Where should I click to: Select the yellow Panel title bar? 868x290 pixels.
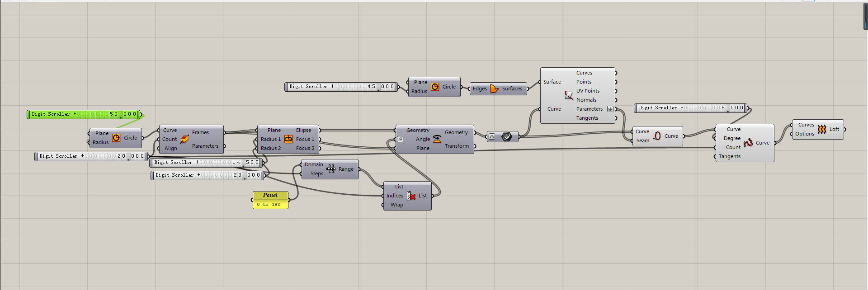tap(270, 195)
